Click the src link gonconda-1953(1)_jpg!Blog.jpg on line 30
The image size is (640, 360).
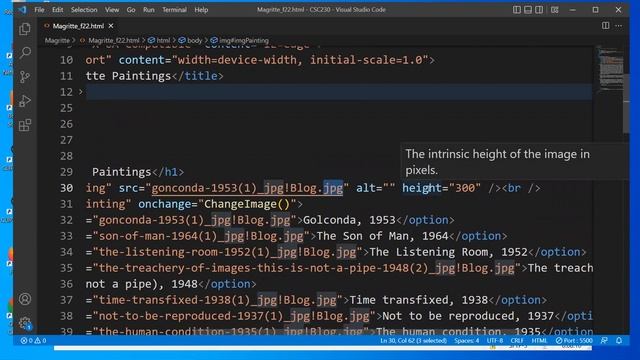click(x=247, y=188)
